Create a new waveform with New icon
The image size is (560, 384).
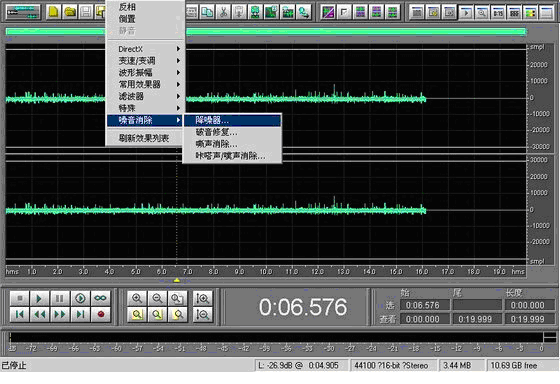pyautogui.click(x=53, y=12)
